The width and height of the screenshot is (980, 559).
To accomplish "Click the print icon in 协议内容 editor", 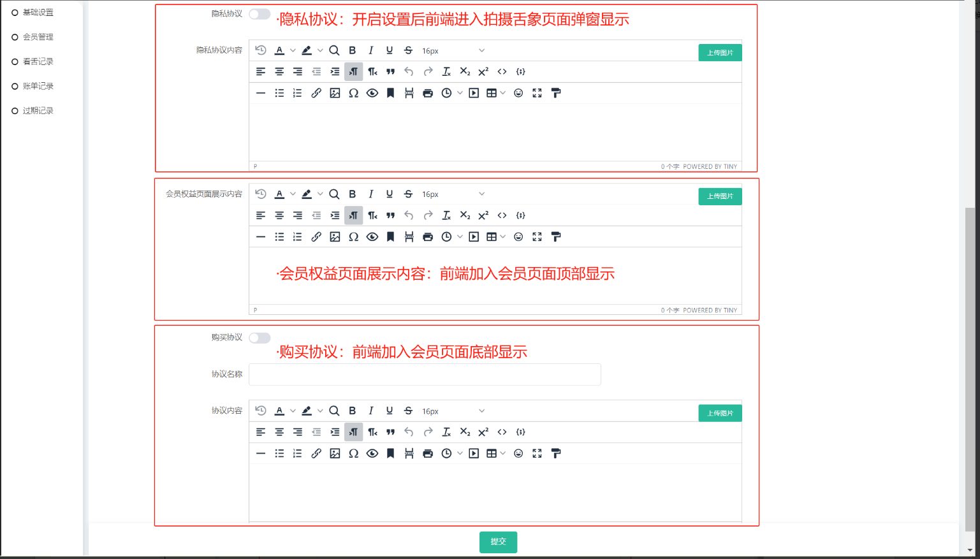I will pyautogui.click(x=428, y=454).
